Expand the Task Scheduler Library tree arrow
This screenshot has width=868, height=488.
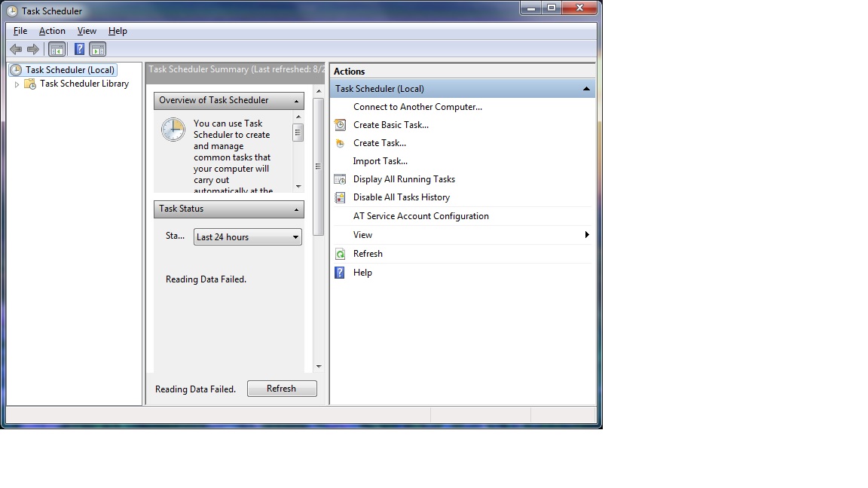(x=17, y=84)
